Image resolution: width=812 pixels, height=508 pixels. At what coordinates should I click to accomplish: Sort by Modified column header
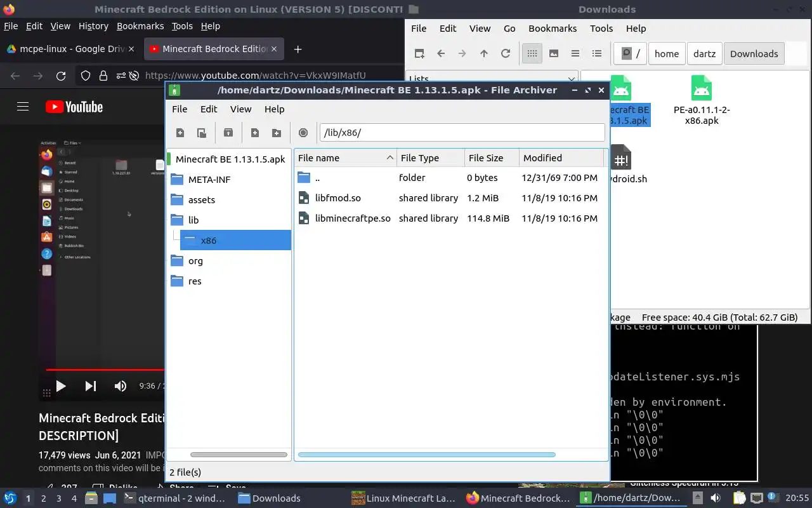point(561,158)
